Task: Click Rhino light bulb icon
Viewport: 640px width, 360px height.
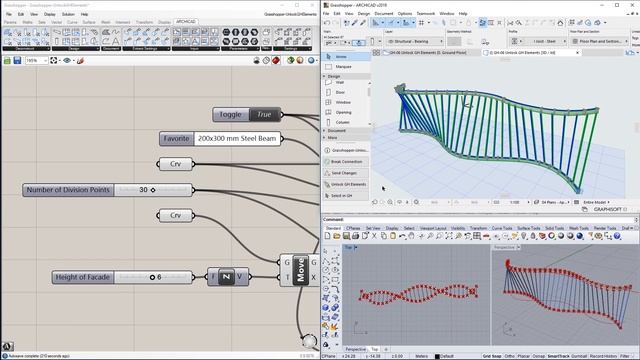Action: pos(524,236)
